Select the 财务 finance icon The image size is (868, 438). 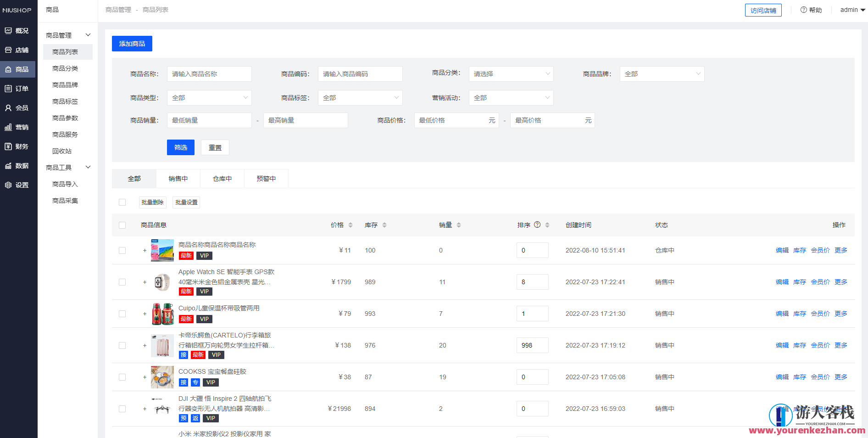(x=18, y=146)
